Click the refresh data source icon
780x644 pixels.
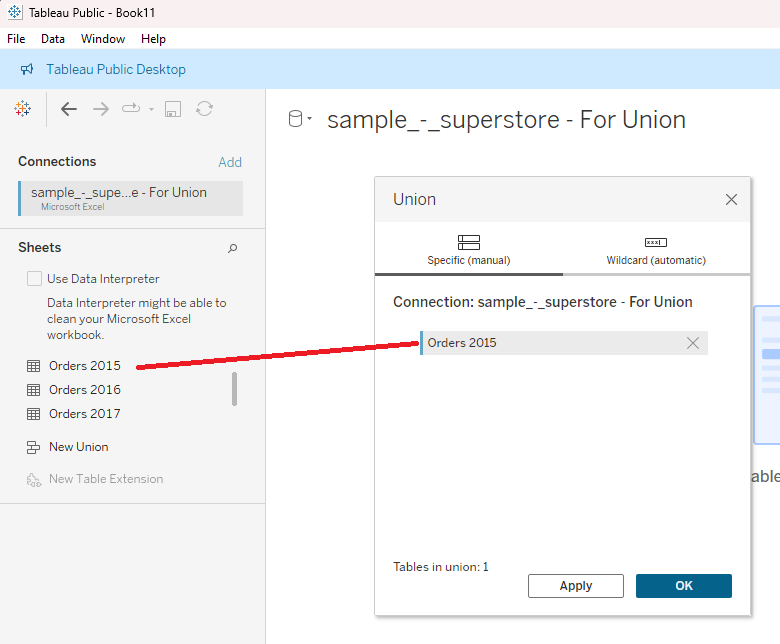coord(204,109)
